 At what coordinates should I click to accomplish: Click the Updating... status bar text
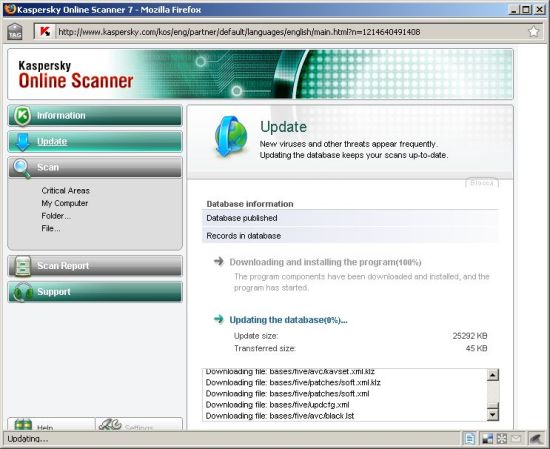pyautogui.click(x=28, y=439)
